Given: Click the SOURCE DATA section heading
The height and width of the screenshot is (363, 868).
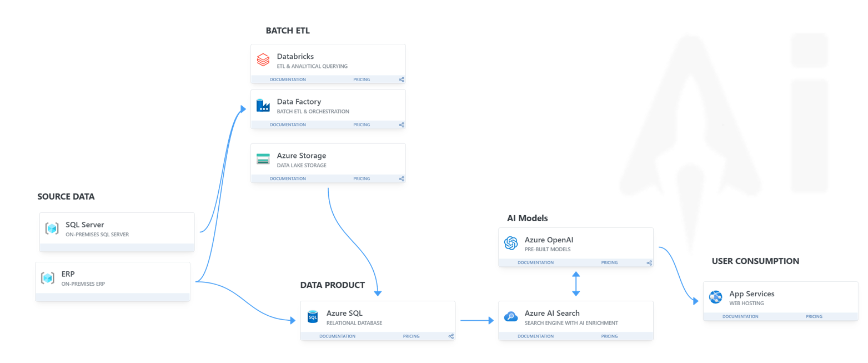Looking at the screenshot, I should click(66, 196).
